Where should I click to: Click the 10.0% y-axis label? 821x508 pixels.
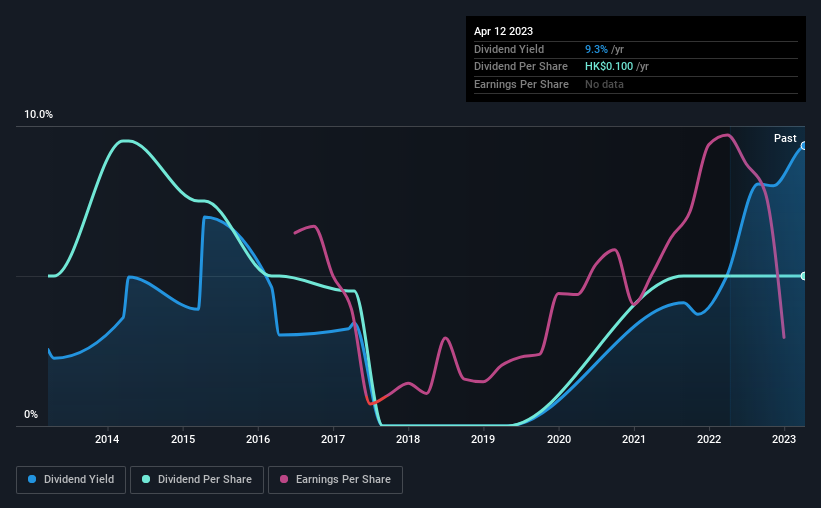tap(38, 115)
